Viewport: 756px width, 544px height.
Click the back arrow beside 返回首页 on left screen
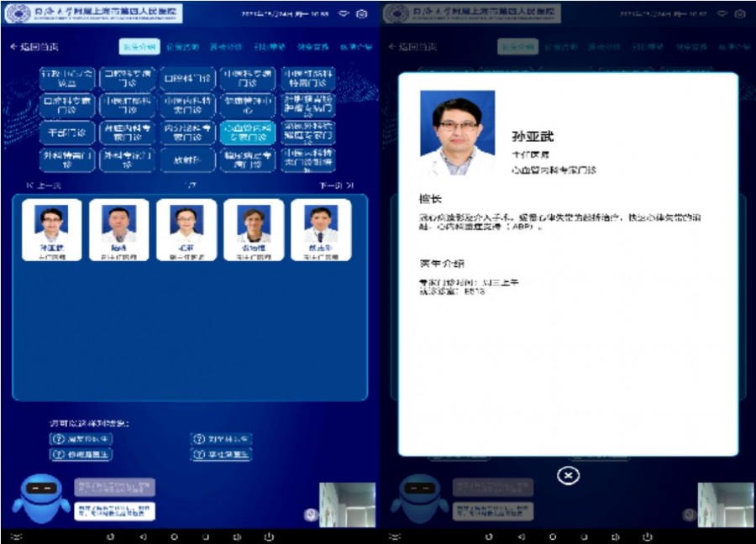13,47
